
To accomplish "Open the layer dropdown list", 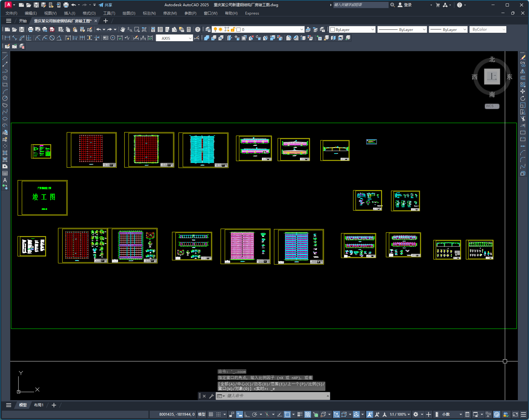I will [302, 29].
